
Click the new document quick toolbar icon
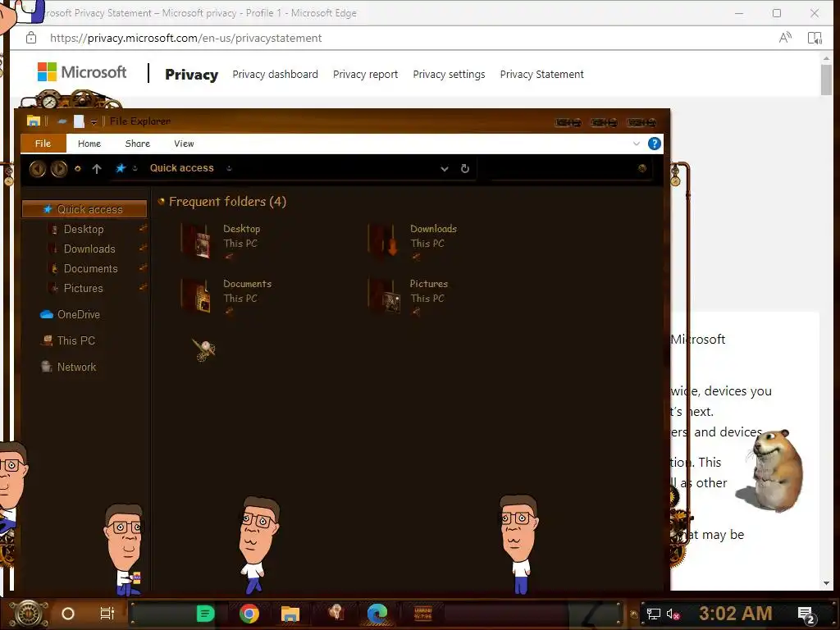click(79, 121)
